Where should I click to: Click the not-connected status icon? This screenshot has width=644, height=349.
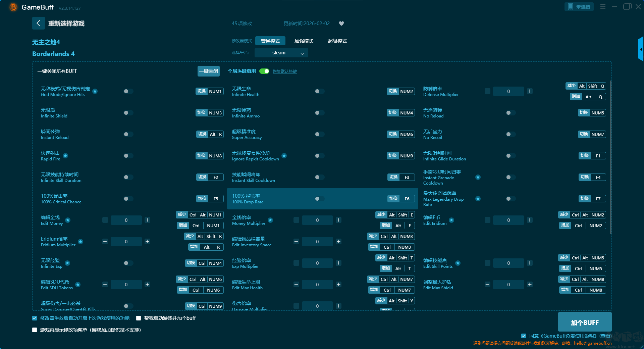(571, 7)
